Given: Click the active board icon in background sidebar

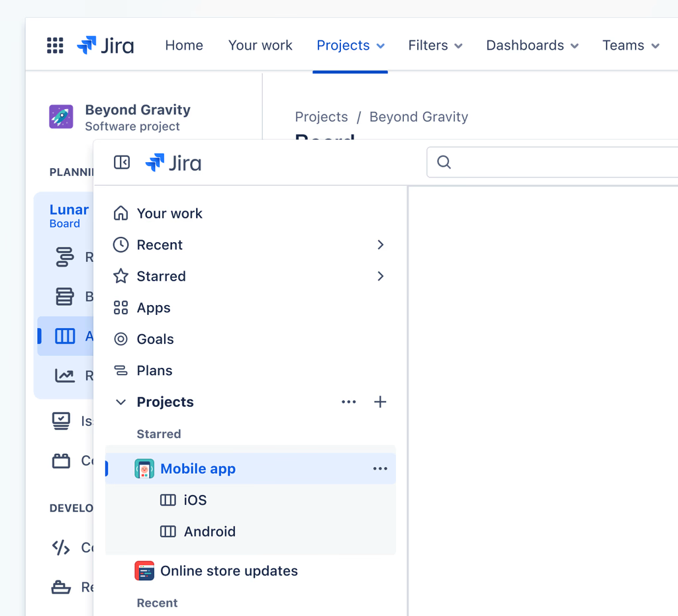Looking at the screenshot, I should (x=65, y=336).
